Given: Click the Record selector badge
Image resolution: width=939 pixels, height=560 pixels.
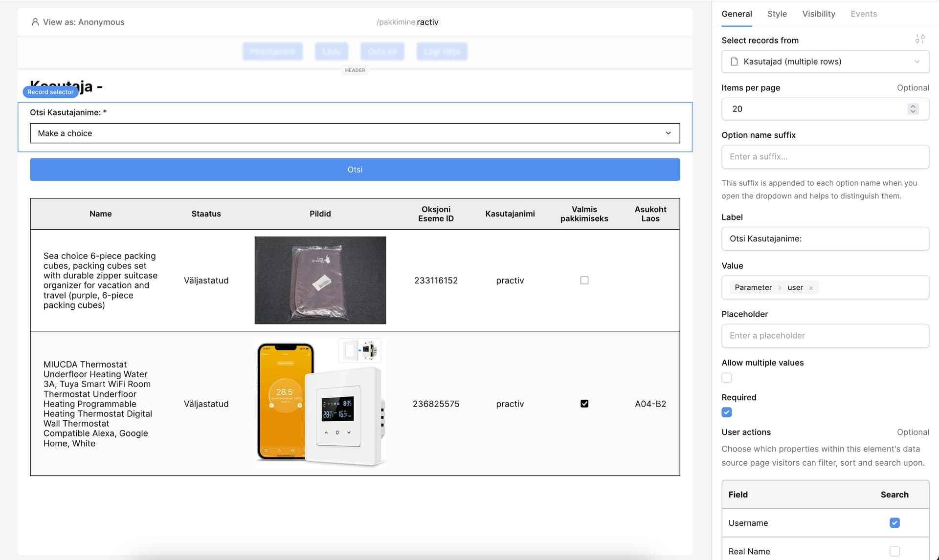Looking at the screenshot, I should [50, 92].
